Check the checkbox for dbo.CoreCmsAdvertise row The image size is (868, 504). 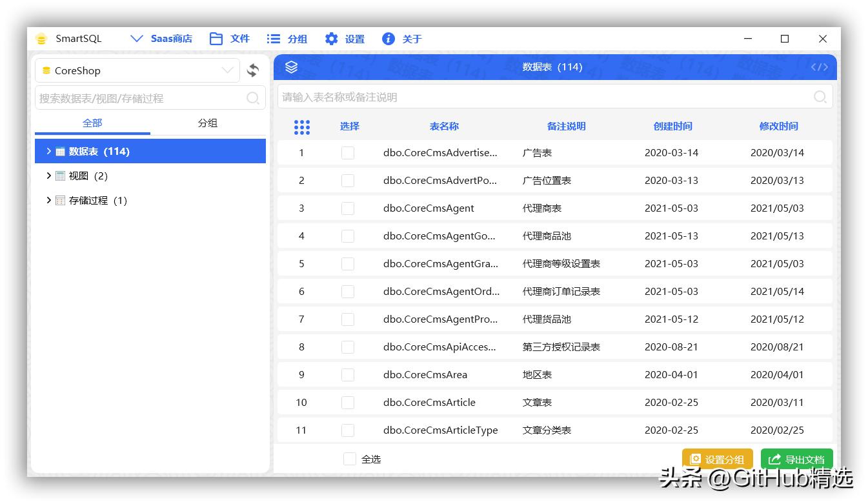point(347,152)
